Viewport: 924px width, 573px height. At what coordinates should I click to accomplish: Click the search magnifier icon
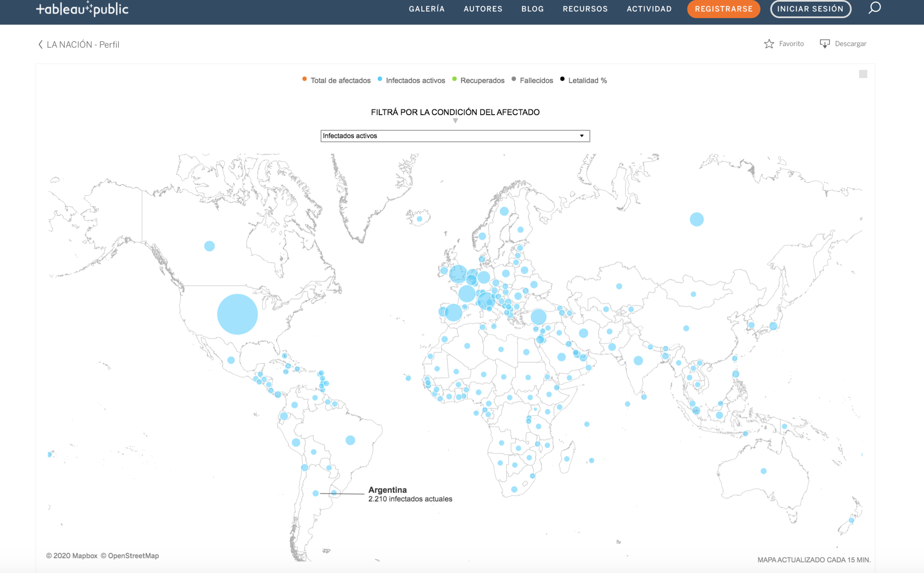pyautogui.click(x=874, y=8)
